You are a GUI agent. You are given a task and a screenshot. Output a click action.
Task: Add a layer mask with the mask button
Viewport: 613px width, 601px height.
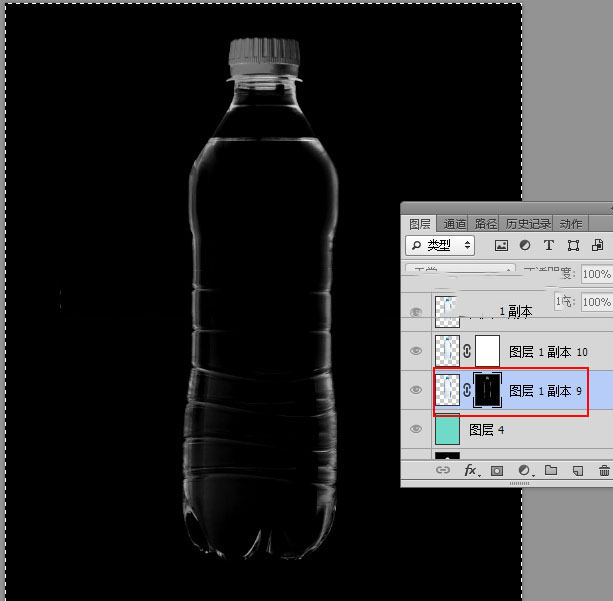pos(496,470)
